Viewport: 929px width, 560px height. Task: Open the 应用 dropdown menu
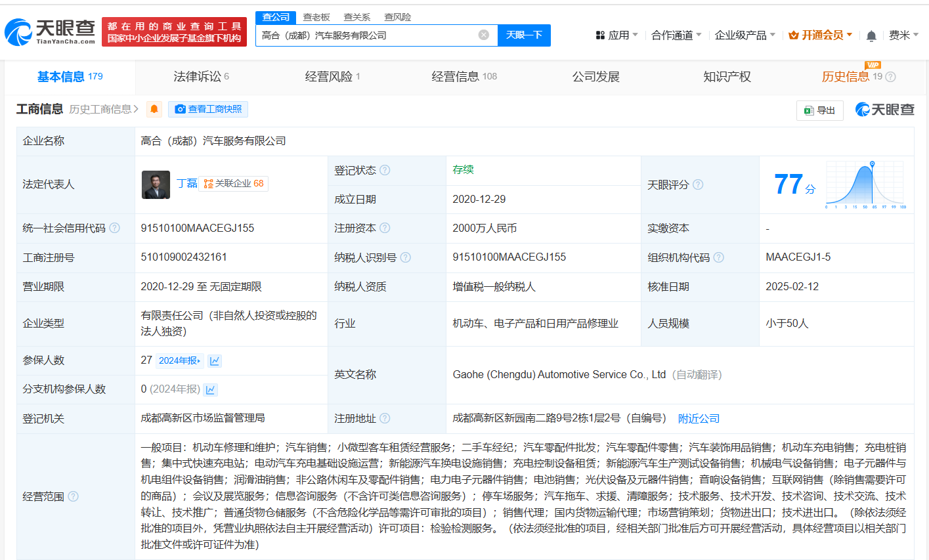click(x=616, y=35)
